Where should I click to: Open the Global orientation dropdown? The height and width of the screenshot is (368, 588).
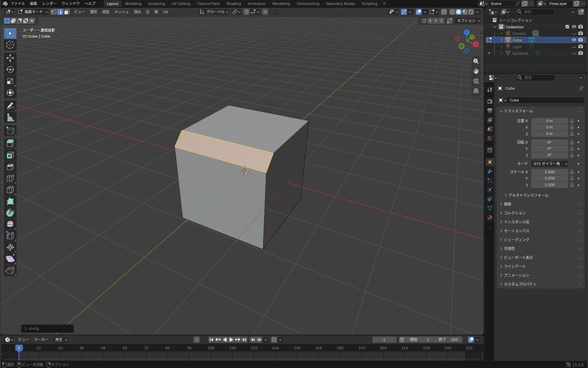(x=214, y=12)
